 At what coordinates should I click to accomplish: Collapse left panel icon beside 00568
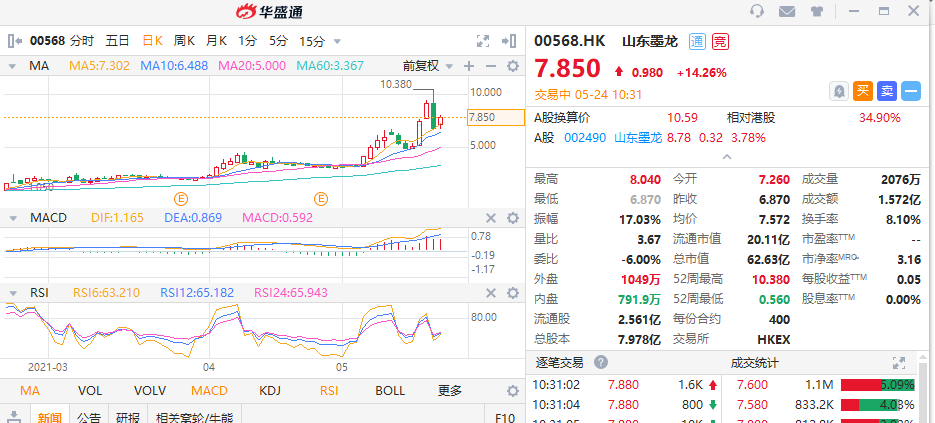16,41
